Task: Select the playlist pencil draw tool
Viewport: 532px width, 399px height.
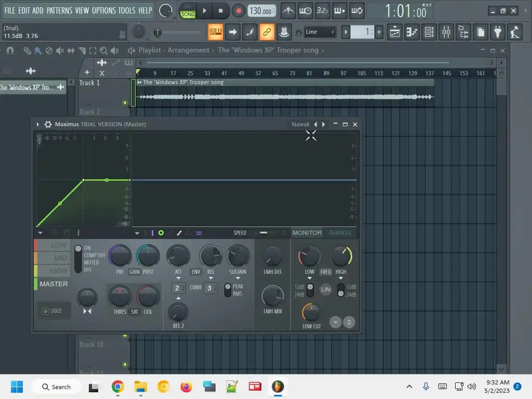Action: [27, 50]
